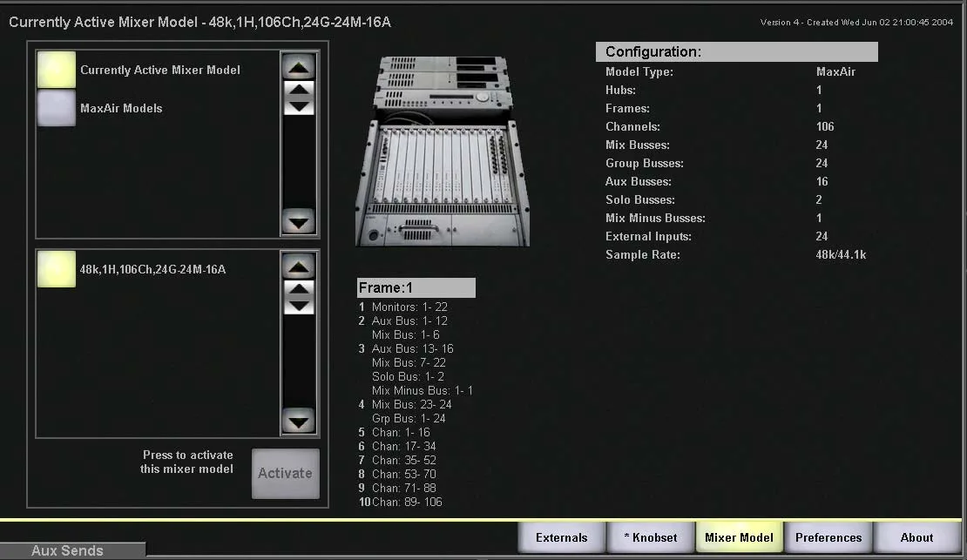Screen dimensions: 967x560
Task: Open the Preferences tab
Action: point(828,537)
